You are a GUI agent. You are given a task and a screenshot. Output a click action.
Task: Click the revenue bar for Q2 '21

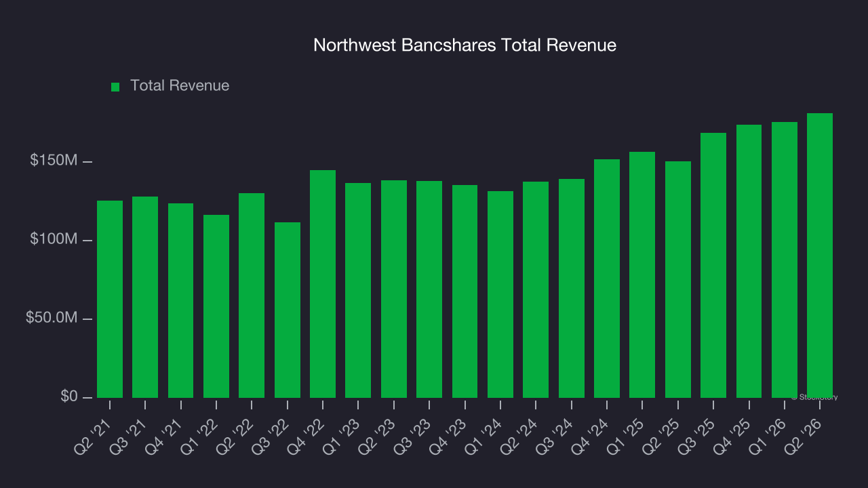pyautogui.click(x=110, y=299)
